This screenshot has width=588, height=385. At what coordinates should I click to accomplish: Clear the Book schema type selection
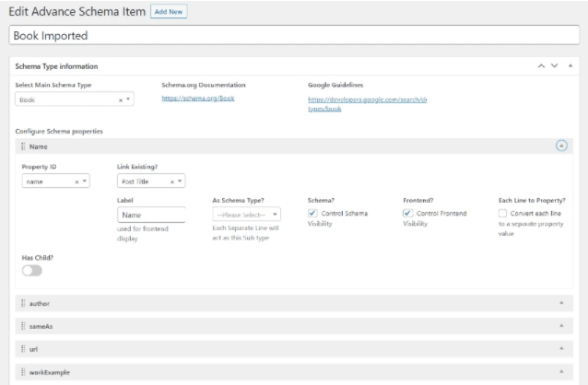coord(121,99)
